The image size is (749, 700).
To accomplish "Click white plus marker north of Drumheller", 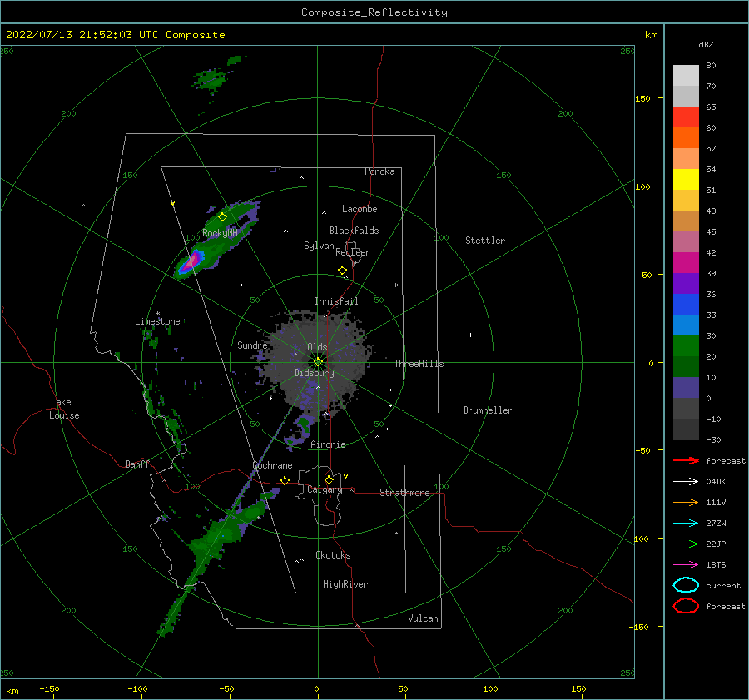I will pyautogui.click(x=470, y=335).
